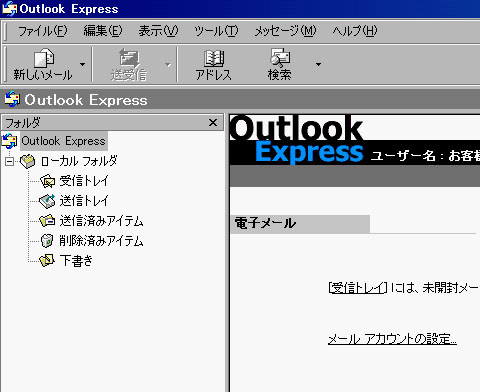Select 送信済みアイテム in the folder tree
Viewport: 480px width, 392px height.
(x=101, y=221)
